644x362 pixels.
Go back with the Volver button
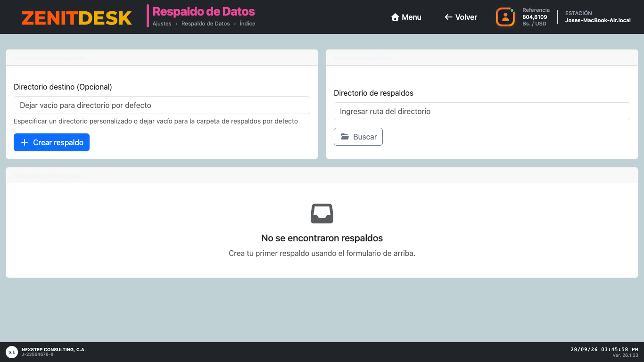(x=461, y=17)
